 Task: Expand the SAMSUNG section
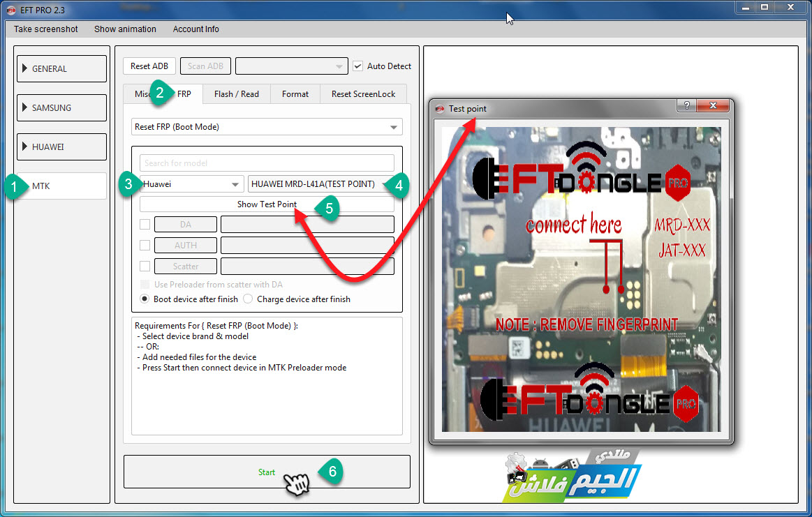(x=61, y=107)
